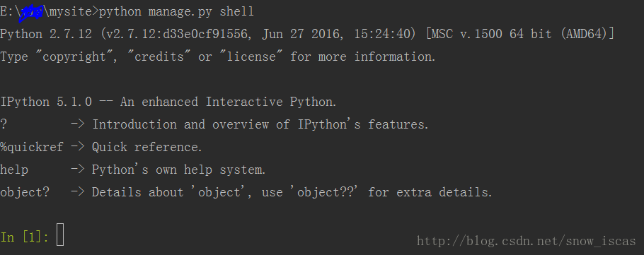Click the %quickref magic command
The image size is (644, 255).
pyautogui.click(x=32, y=147)
